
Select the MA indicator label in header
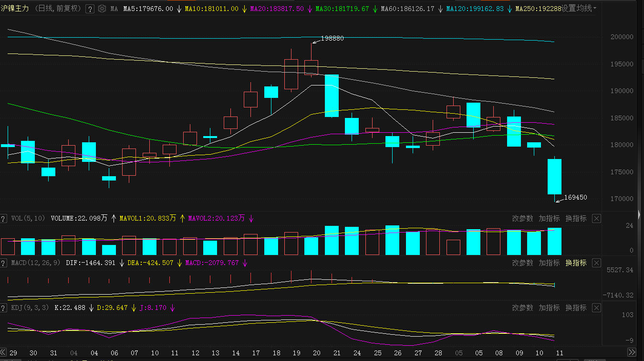[114, 9]
